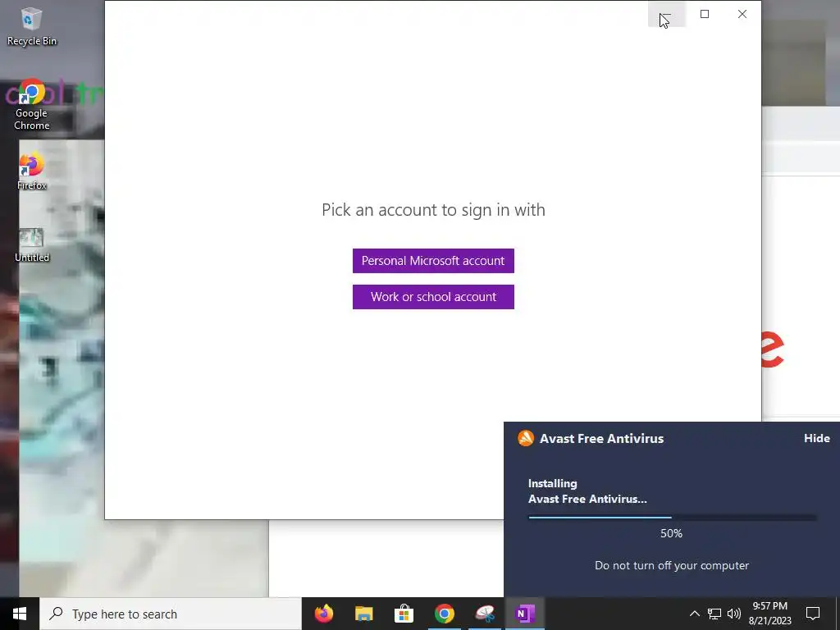Image resolution: width=840 pixels, height=630 pixels.
Task: Select the Untitled desktop file
Action: tap(31, 244)
